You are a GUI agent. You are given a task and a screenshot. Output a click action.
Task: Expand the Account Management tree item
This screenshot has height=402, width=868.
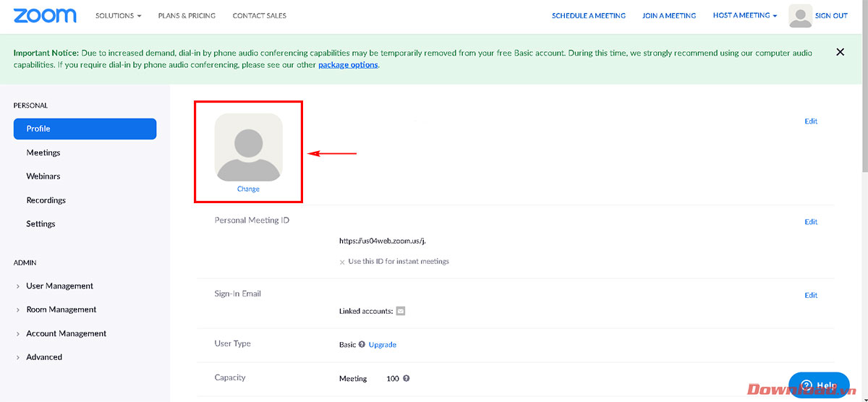(x=66, y=333)
